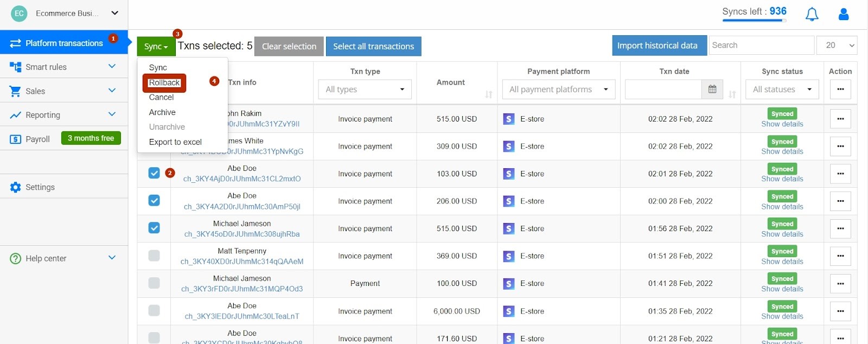The height and width of the screenshot is (344, 868).
Task: Click E-store icon in 103.00 USD row
Action: point(508,174)
